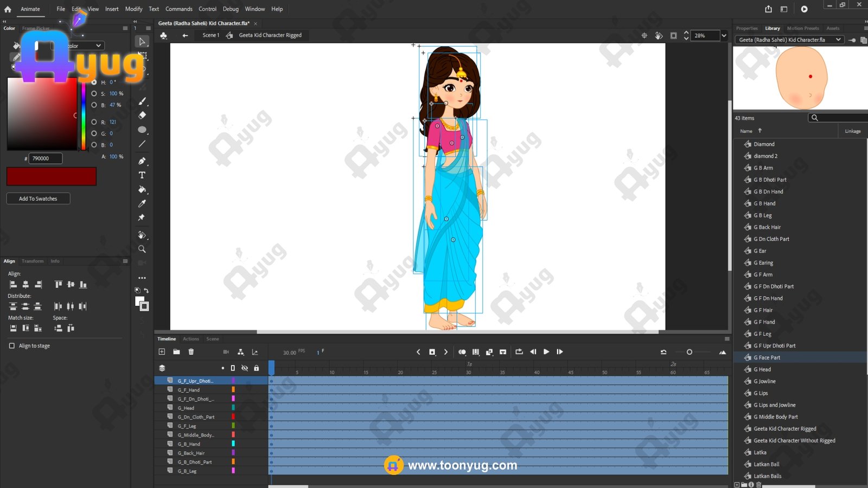Enable the Align to stage checkbox
The height and width of the screenshot is (488, 868).
click(x=12, y=346)
